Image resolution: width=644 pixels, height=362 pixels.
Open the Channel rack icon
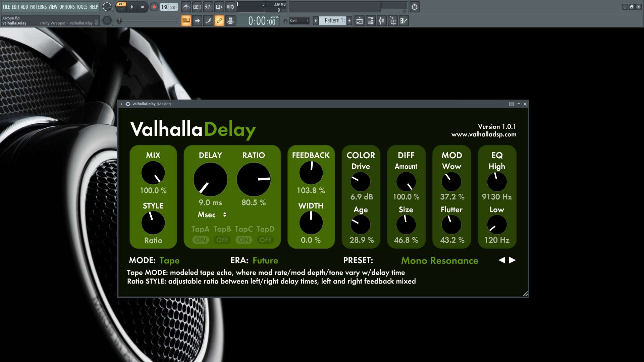tap(371, 21)
